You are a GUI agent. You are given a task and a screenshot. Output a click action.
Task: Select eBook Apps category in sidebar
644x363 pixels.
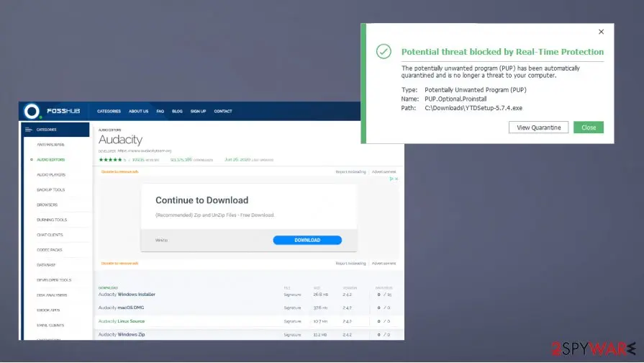[48, 310]
